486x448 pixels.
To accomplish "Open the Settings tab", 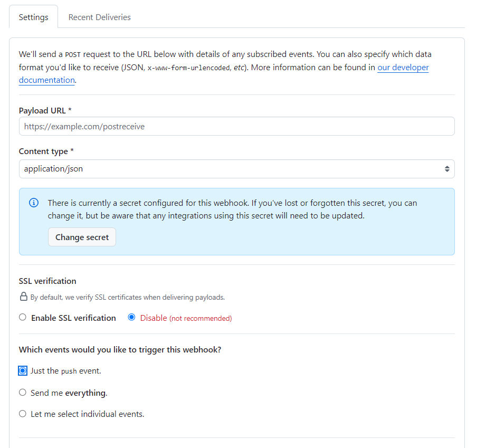I will click(33, 17).
